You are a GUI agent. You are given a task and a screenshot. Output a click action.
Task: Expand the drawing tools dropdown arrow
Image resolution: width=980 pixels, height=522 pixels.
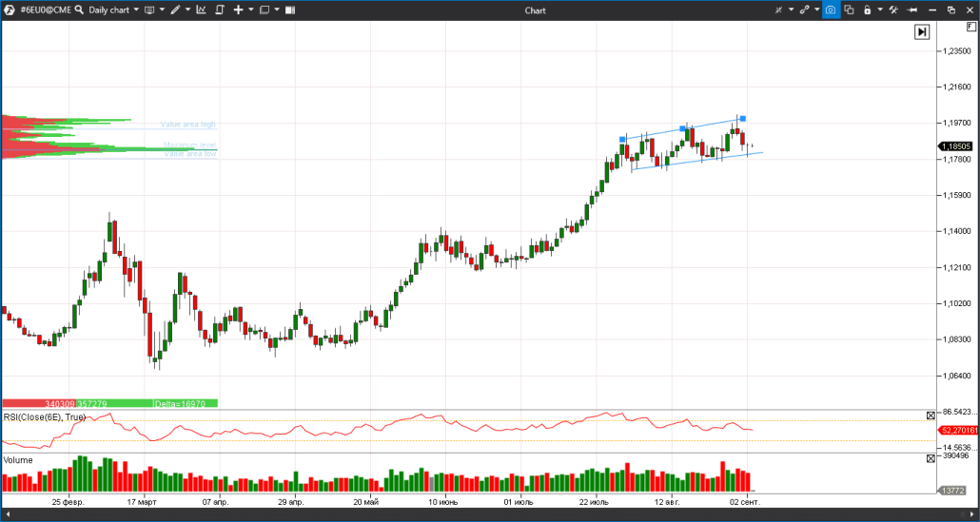tap(187, 10)
